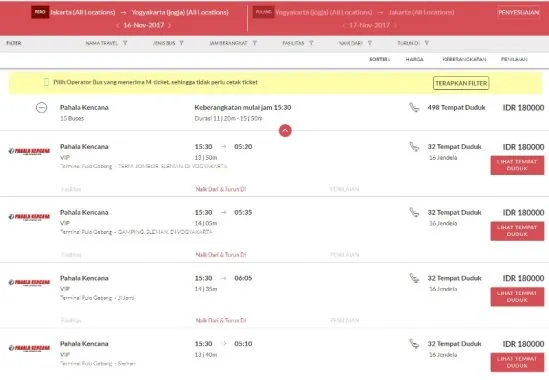The height and width of the screenshot is (380, 549).
Task: Open Fasilitas tab of 06:05 bus
Action: pos(71,320)
